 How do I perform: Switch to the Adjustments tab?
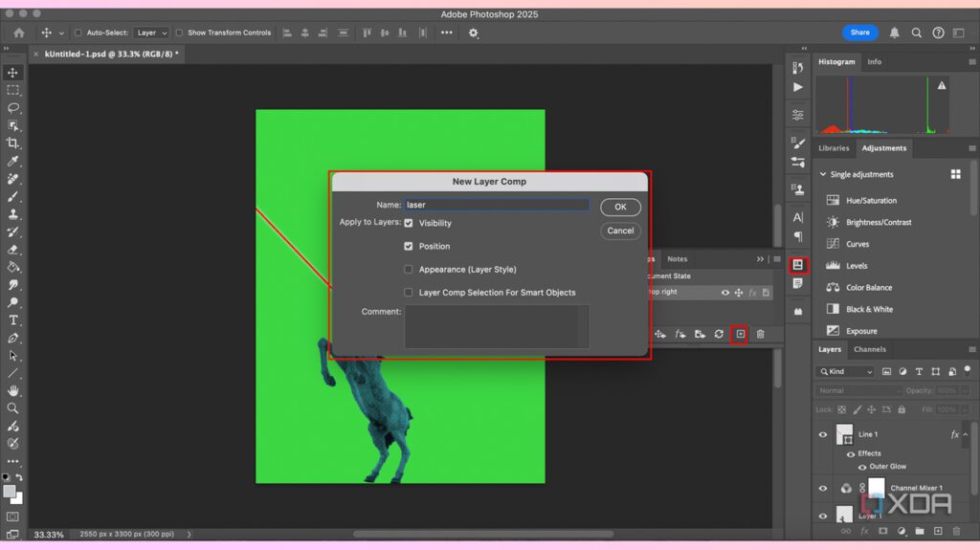883,148
